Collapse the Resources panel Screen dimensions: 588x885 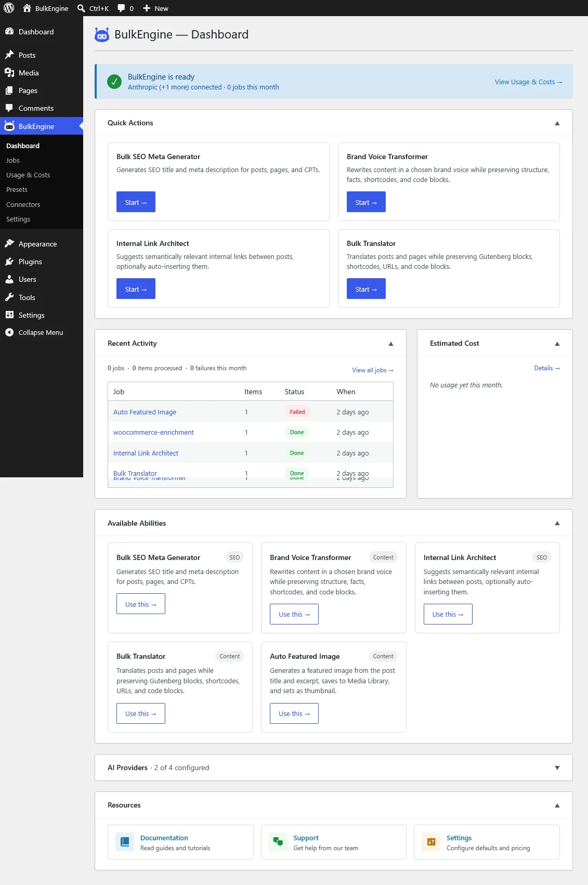[x=557, y=805]
